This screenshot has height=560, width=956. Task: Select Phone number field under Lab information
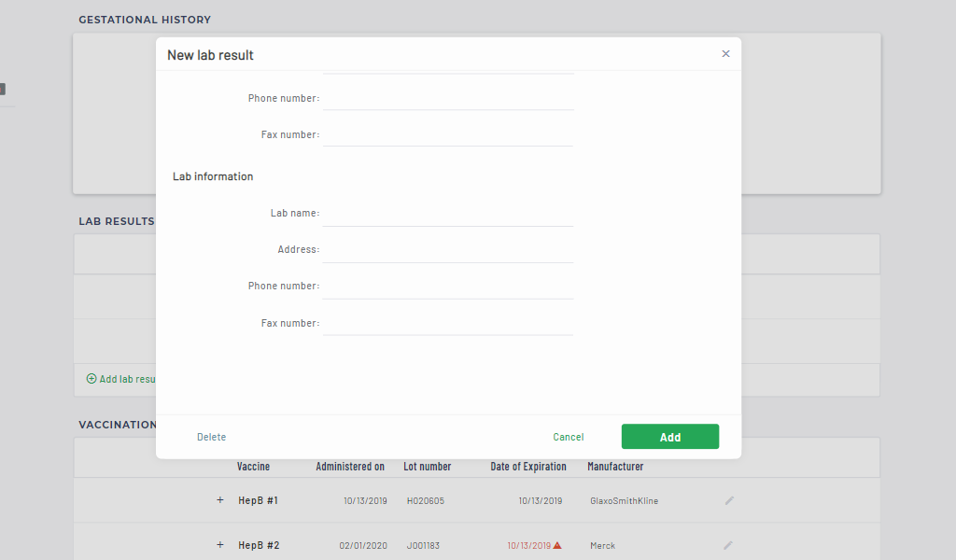447,287
